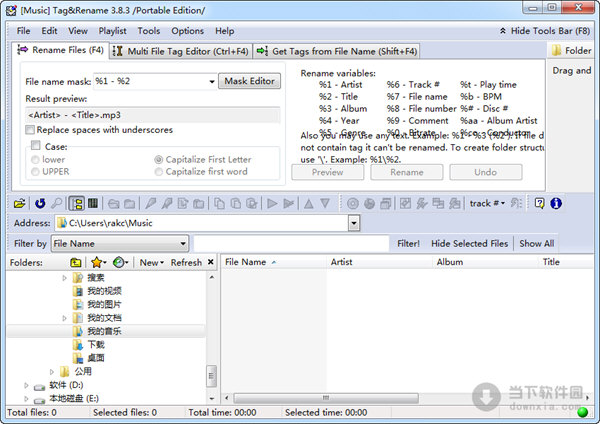Viewport: 600px width, 424px height.
Task: Expand the 公用 folder node
Action: click(x=52, y=372)
